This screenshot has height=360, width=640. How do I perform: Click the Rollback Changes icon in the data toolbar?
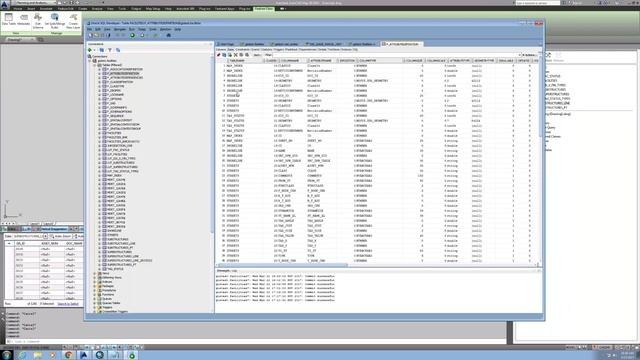247,55
